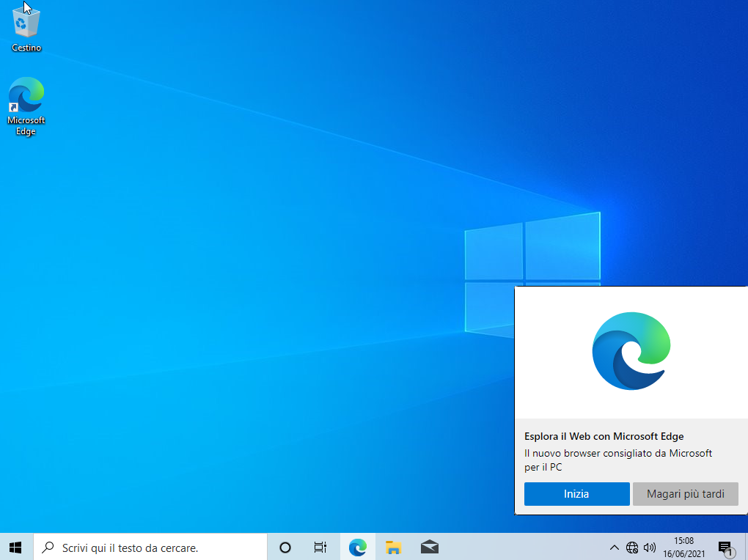Click 'Esplora il Web con Microsoft Edge' heading
Viewport: 748px width, 560px height.
[x=604, y=436]
